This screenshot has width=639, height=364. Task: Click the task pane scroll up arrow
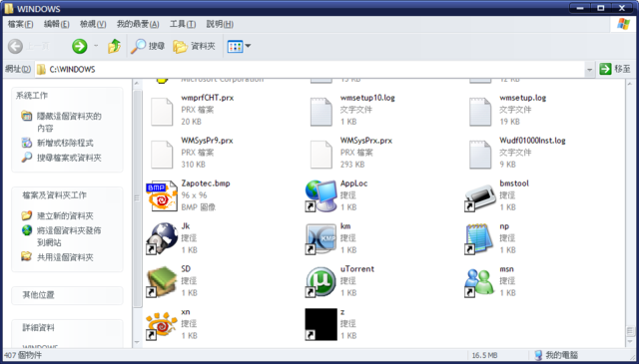pyautogui.click(x=138, y=84)
